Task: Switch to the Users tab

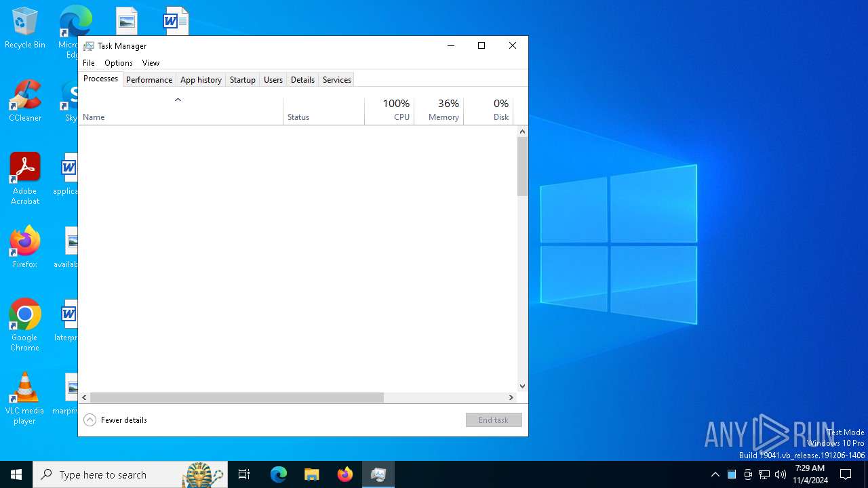Action: click(273, 80)
